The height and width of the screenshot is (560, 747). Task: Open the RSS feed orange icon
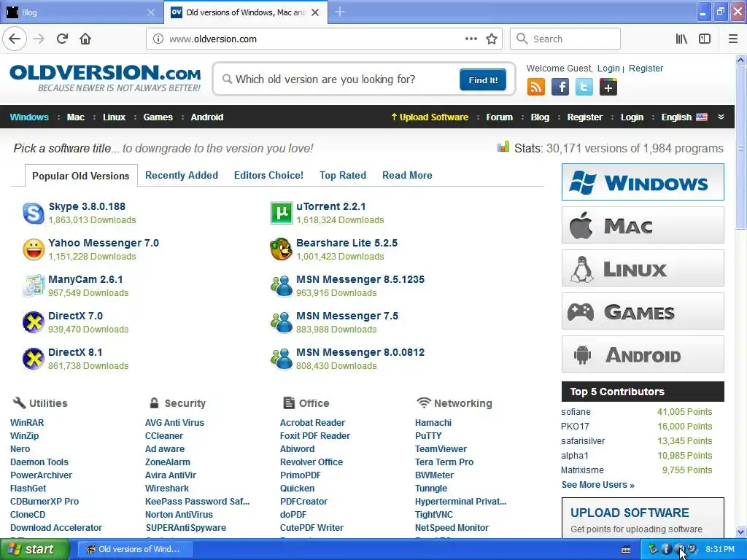[536, 87]
